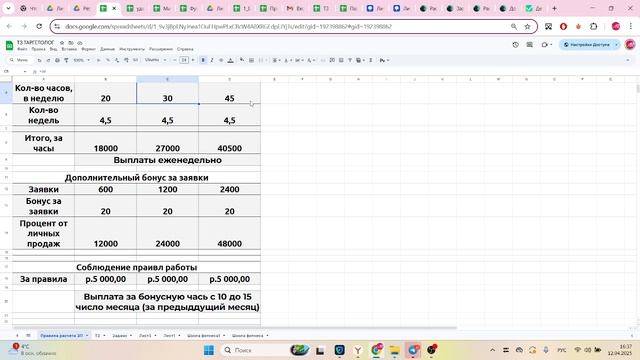
Task: Click the create filter icon in toolbar
Action: click(350, 60)
